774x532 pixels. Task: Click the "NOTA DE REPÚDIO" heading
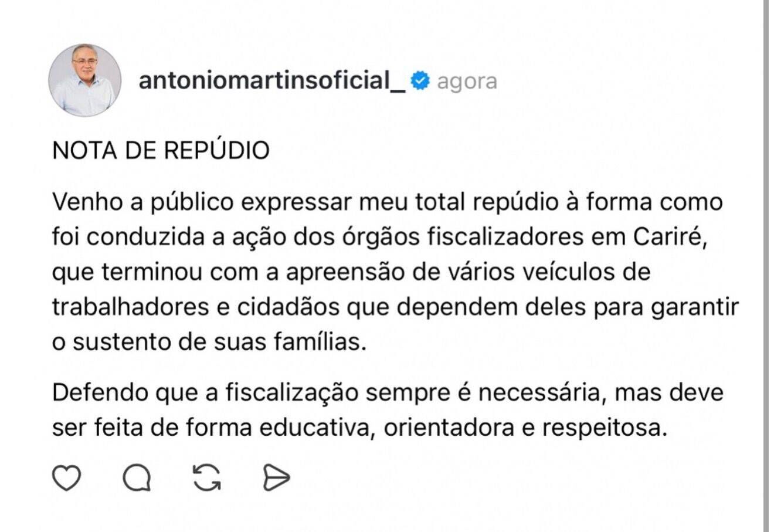161,151
